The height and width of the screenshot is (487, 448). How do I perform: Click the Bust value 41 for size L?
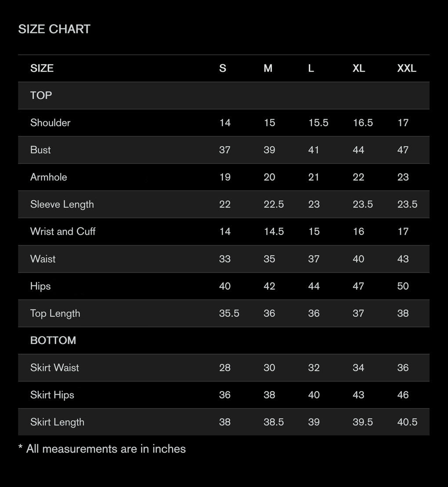(314, 150)
